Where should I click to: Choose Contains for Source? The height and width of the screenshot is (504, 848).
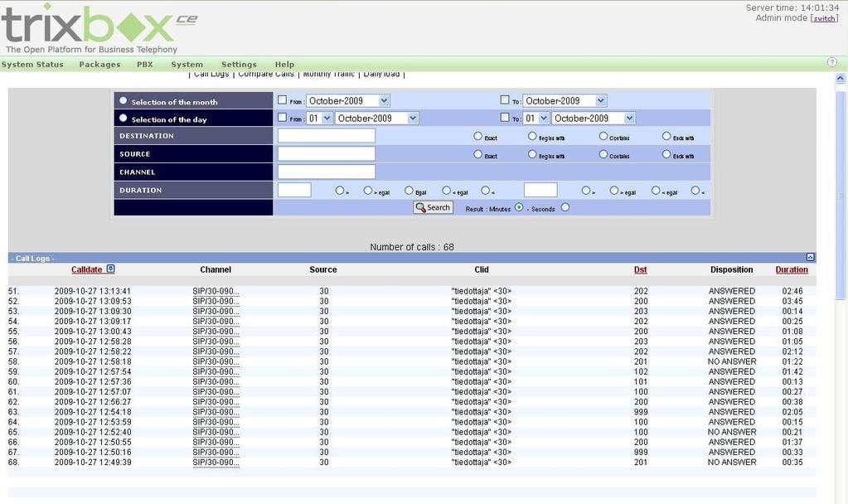603,154
